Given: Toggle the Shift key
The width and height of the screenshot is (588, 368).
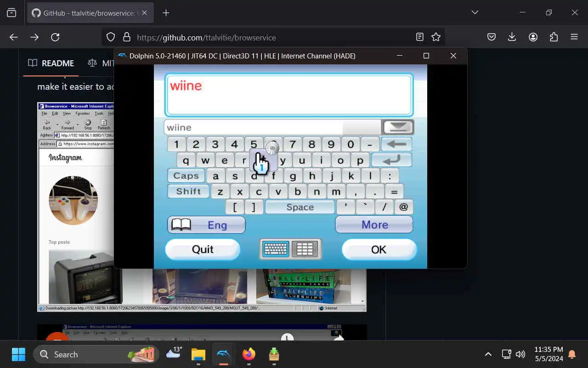Looking at the screenshot, I should (x=188, y=191).
